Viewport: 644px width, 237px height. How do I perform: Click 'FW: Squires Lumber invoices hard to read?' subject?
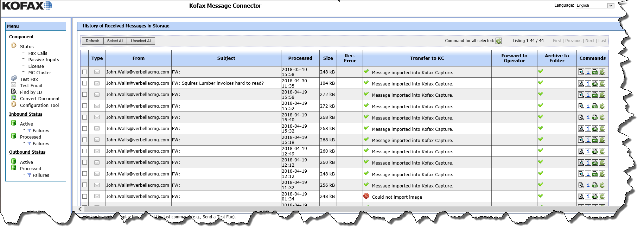pyautogui.click(x=218, y=83)
